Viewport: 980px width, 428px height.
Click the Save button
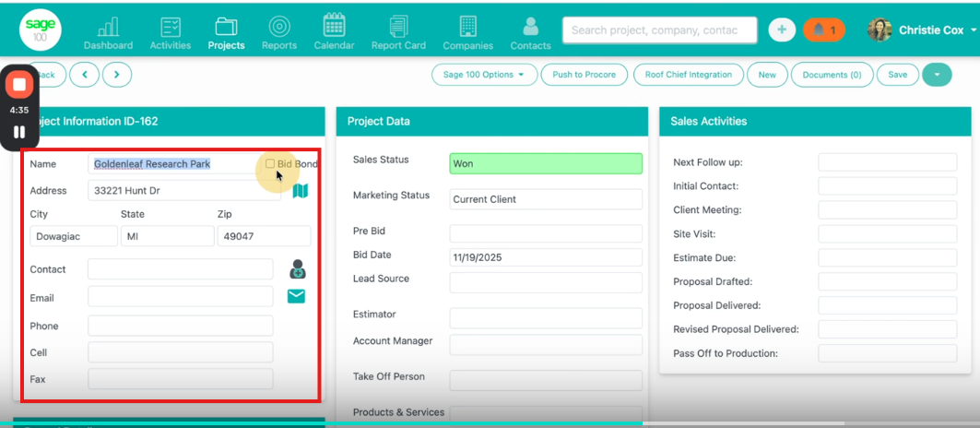point(898,75)
